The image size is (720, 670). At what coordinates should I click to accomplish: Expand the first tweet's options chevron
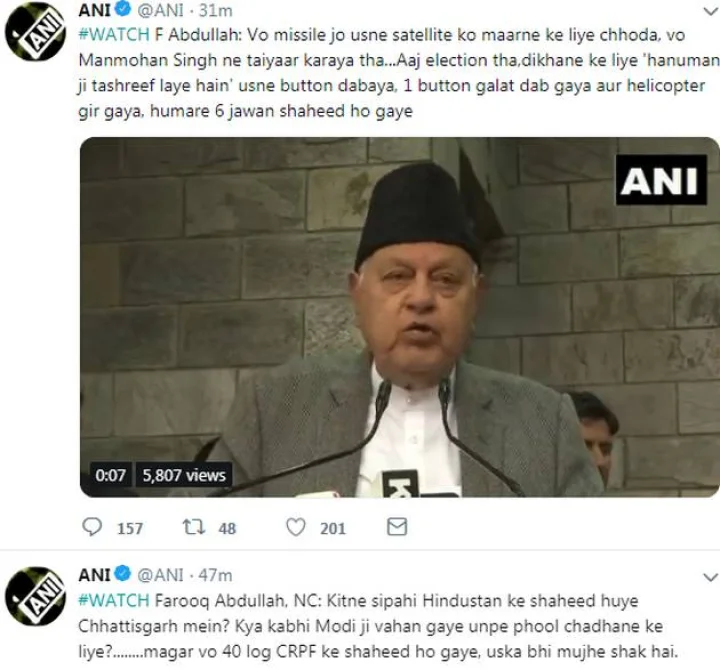tap(710, 12)
